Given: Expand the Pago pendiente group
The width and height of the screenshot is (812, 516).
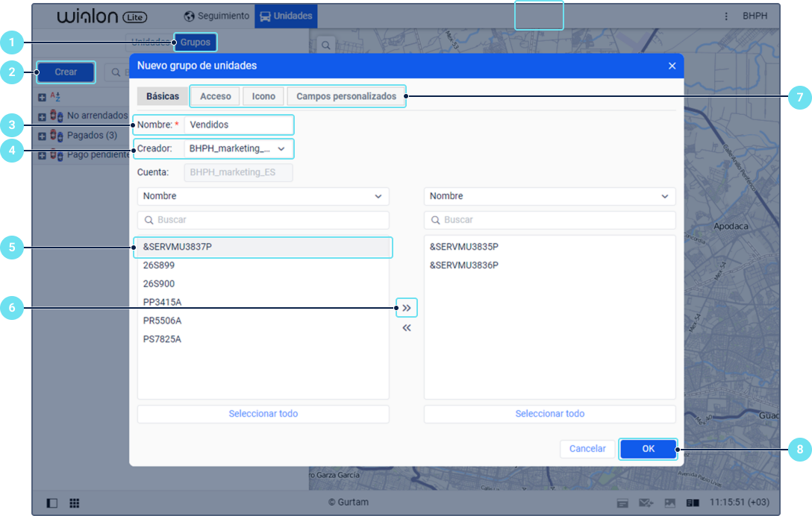Looking at the screenshot, I should click(x=42, y=156).
